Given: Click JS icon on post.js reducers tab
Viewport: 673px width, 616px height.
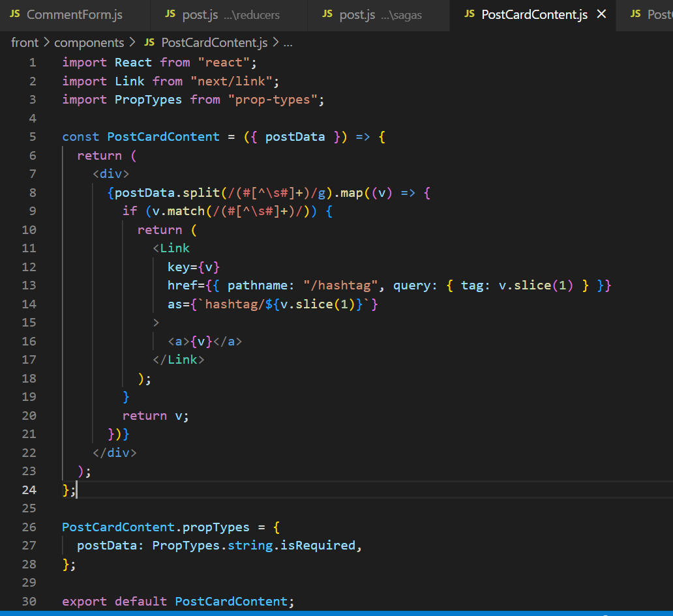Looking at the screenshot, I should tap(170, 14).
